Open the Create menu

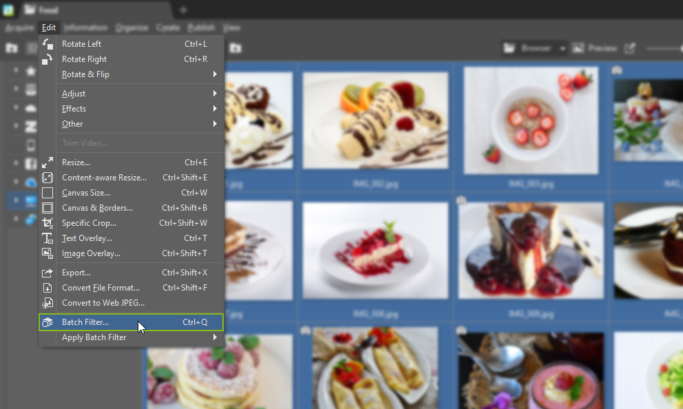pyautogui.click(x=168, y=28)
